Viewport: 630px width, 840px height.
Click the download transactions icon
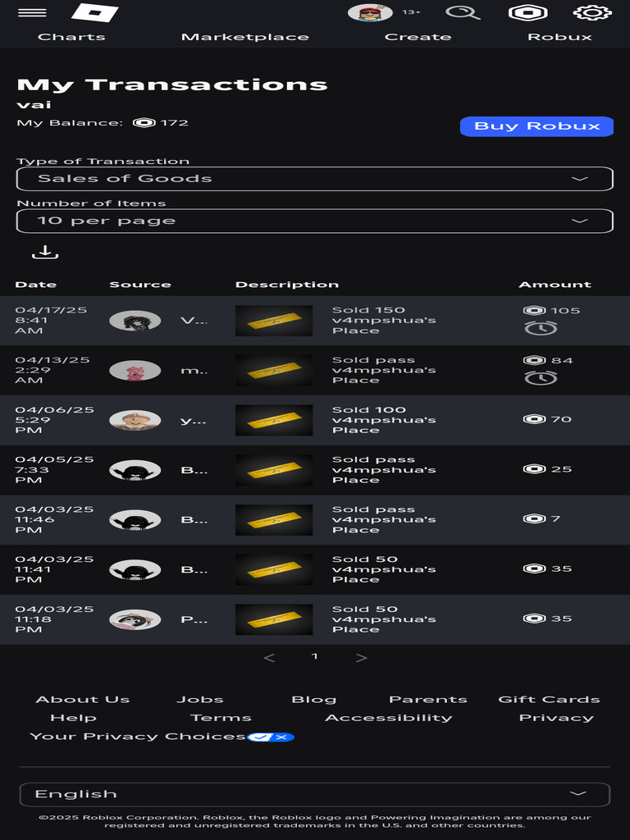pyautogui.click(x=45, y=253)
